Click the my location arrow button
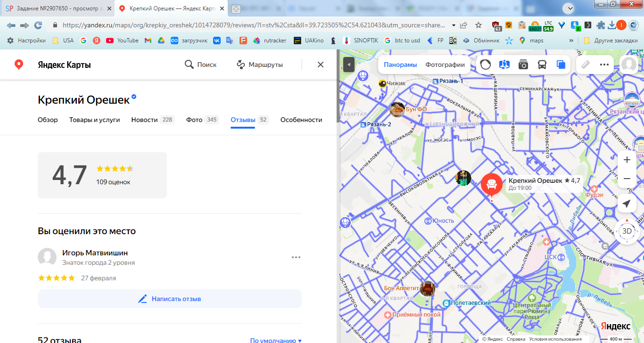 (627, 204)
